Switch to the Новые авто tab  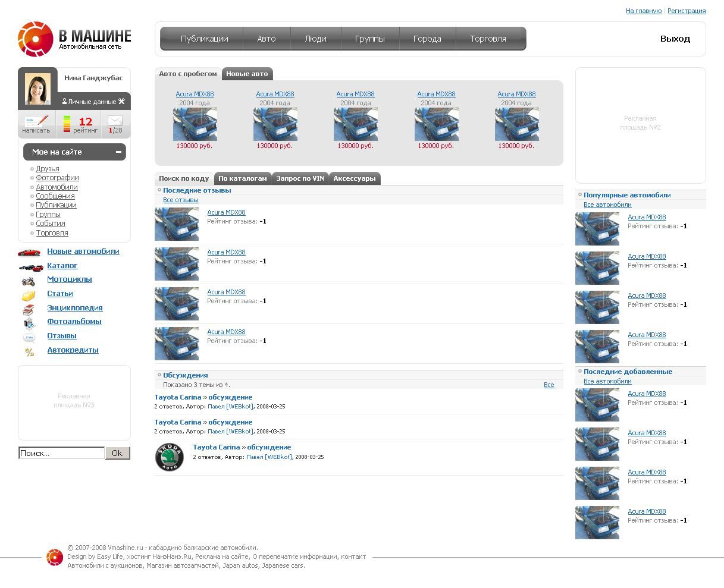point(247,74)
